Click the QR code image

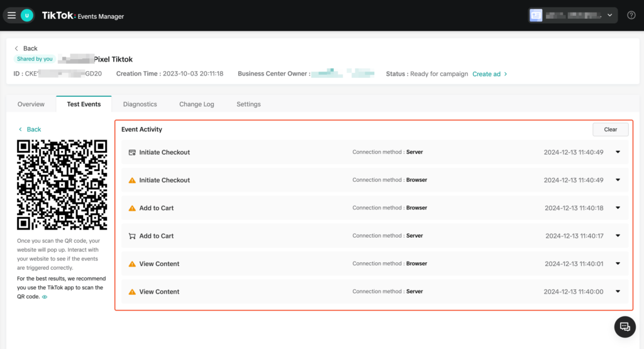point(62,185)
